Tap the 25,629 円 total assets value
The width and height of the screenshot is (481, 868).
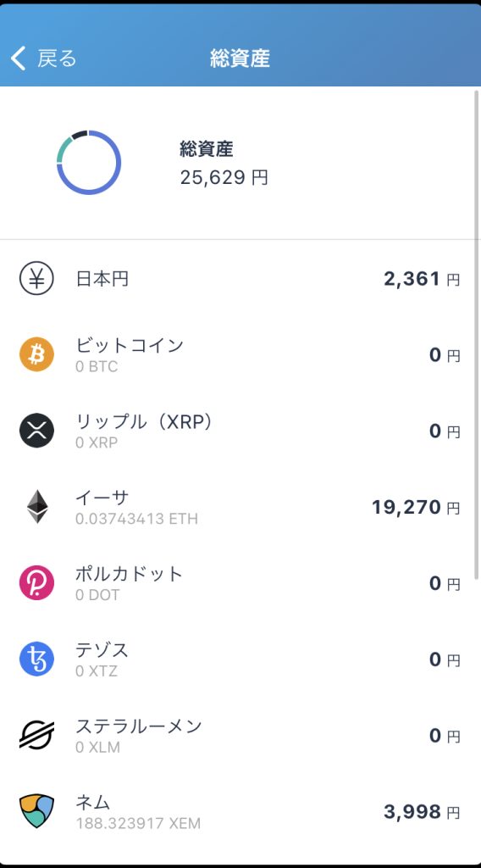224,177
